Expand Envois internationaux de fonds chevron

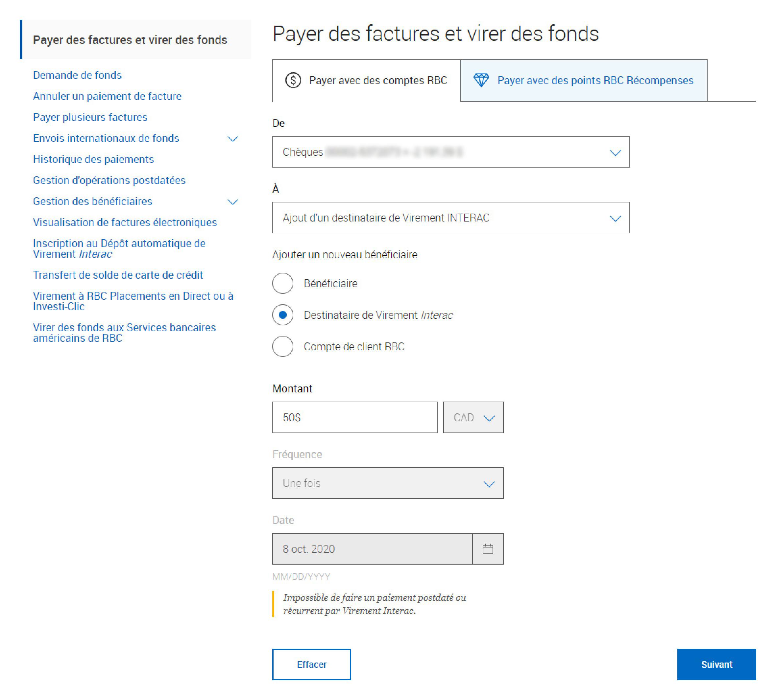(x=233, y=139)
